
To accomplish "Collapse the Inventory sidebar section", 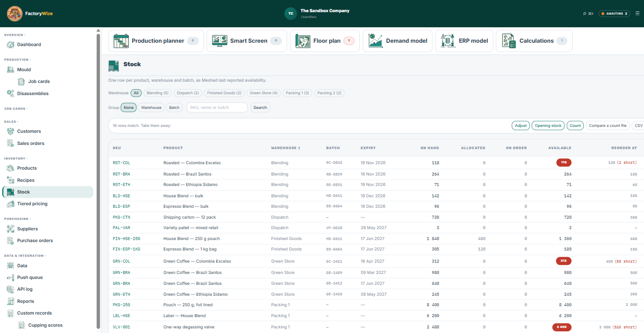I will (16, 158).
